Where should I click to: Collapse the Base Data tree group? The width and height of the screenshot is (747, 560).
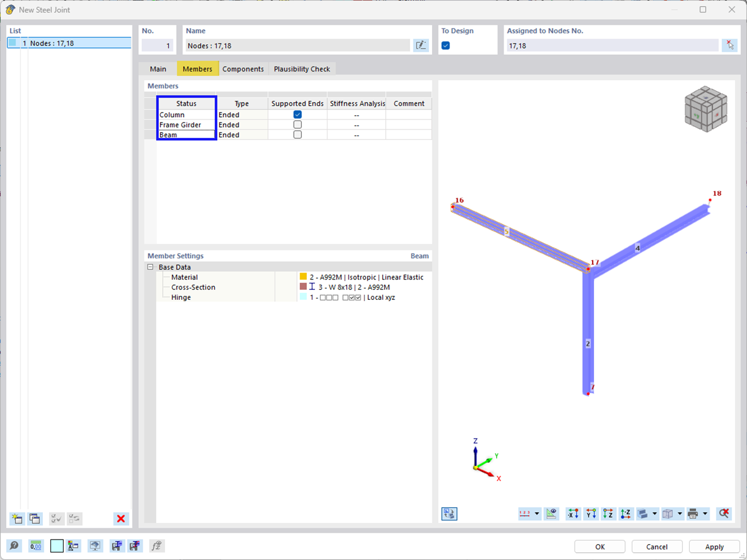(150, 267)
